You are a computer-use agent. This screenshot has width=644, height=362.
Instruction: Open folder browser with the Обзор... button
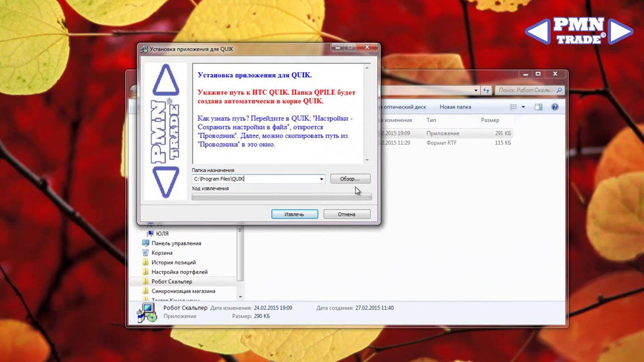click(x=350, y=179)
